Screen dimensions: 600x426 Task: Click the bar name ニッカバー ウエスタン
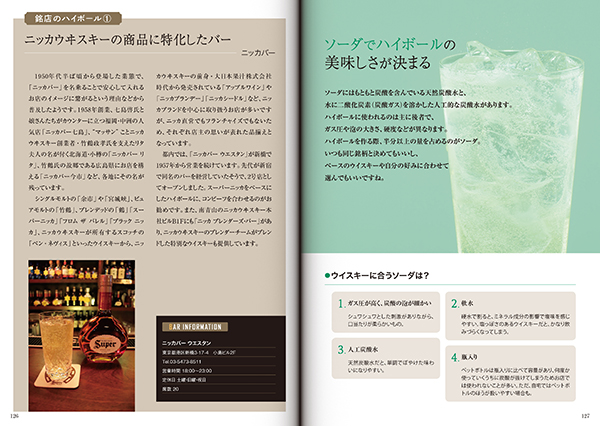click(x=187, y=343)
